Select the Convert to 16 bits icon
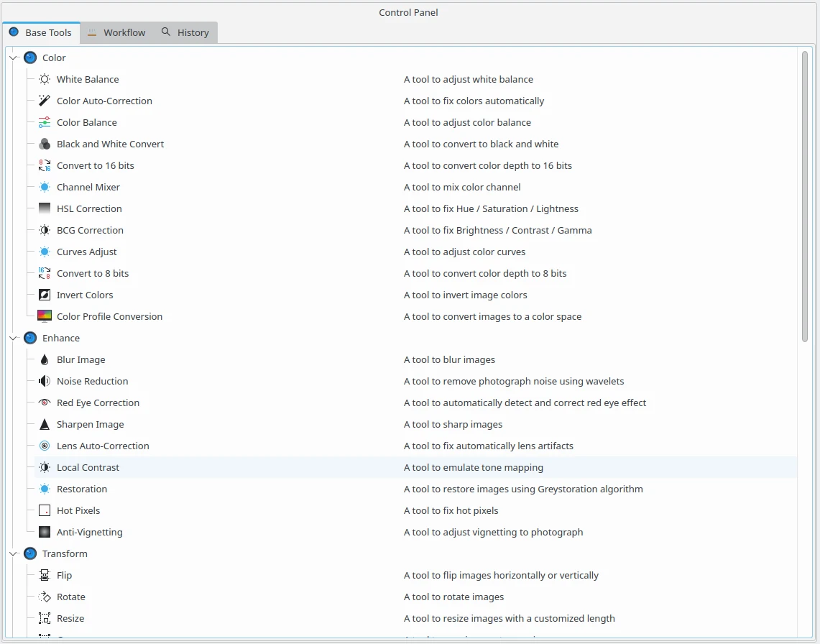The height and width of the screenshot is (644, 820). (45, 165)
